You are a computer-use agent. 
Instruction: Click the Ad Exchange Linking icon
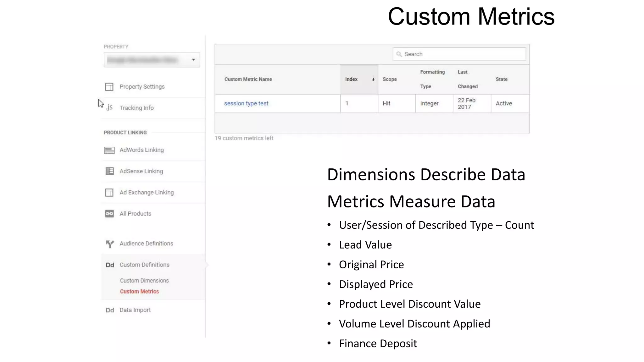coord(109,192)
